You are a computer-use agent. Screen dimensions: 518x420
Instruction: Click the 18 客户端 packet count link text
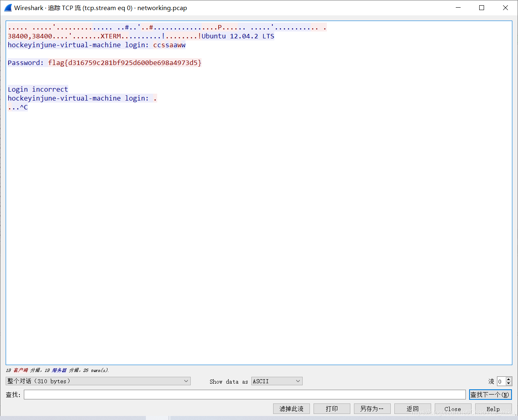pyautogui.click(x=16, y=370)
